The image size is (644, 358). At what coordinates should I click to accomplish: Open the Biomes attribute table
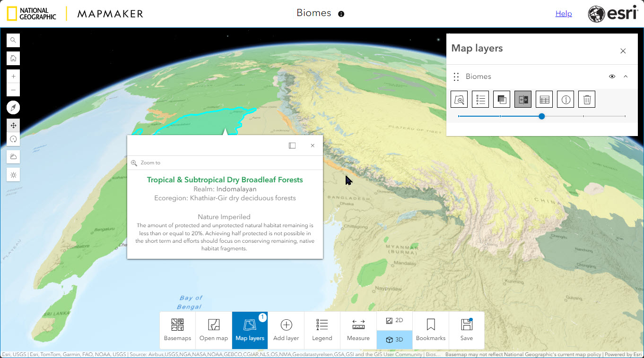(544, 99)
